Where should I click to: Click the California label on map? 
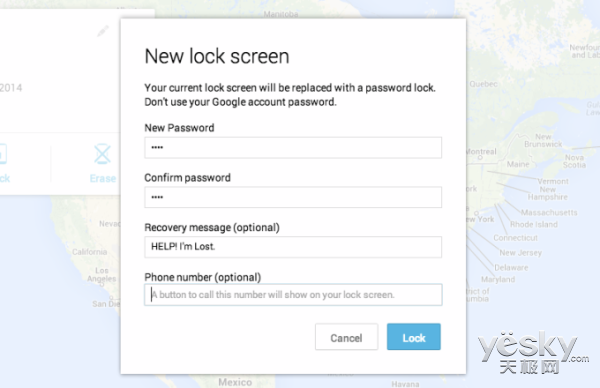[90, 252]
